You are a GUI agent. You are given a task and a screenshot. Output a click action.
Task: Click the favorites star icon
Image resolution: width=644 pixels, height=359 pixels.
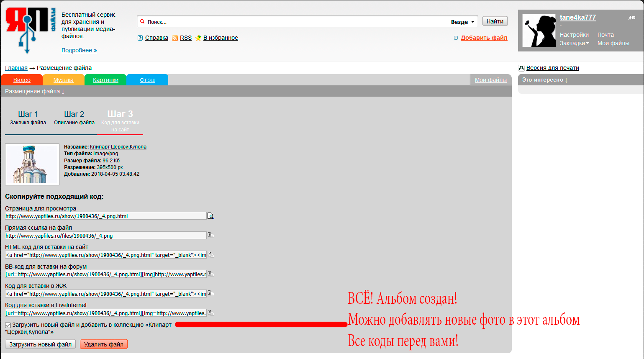[198, 38]
